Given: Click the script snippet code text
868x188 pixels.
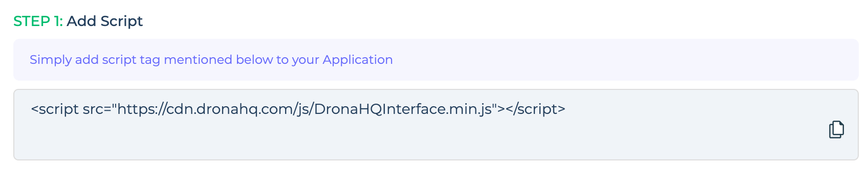Looking at the screenshot, I should (298, 109).
